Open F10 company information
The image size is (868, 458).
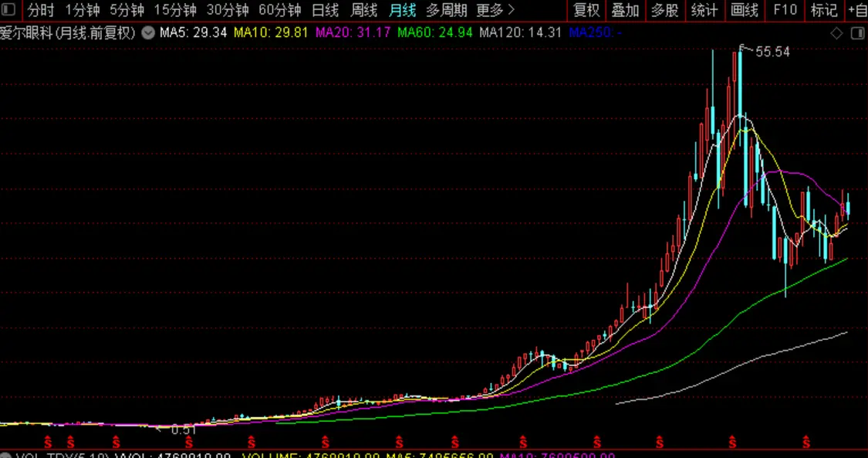pyautogui.click(x=785, y=10)
